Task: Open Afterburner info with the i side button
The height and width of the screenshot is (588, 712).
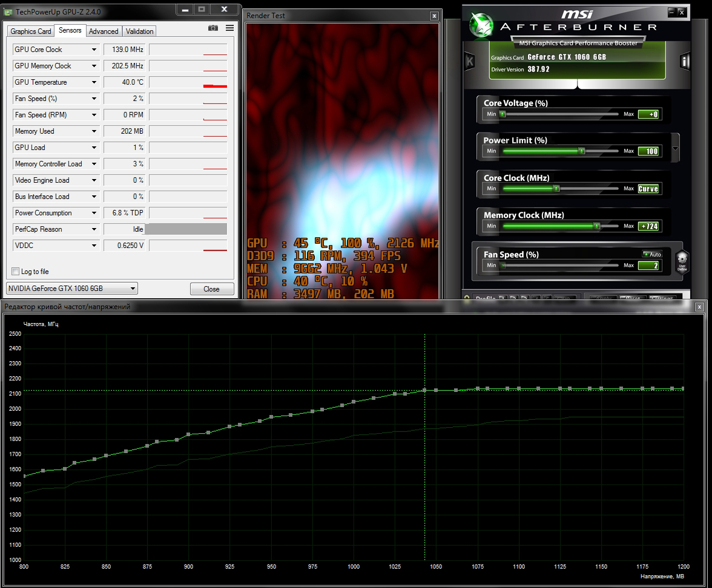Action: [685, 61]
